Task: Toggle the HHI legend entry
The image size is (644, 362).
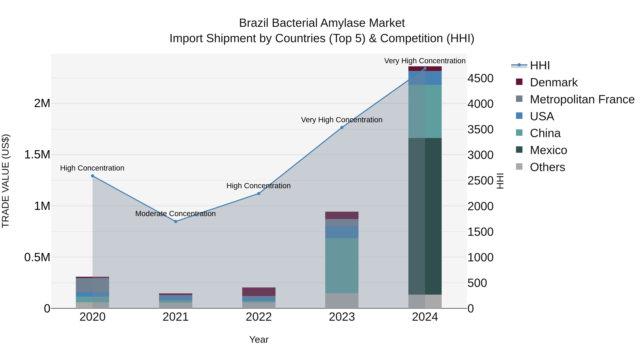Action: (x=531, y=65)
